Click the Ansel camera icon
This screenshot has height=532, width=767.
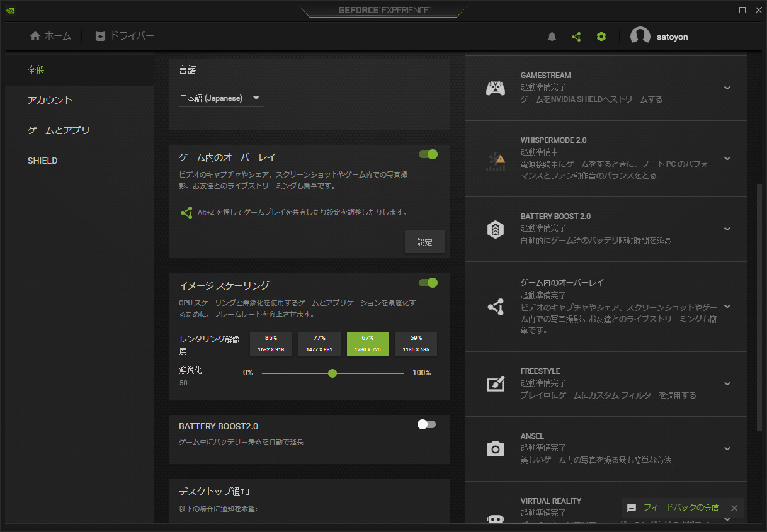[496, 448]
